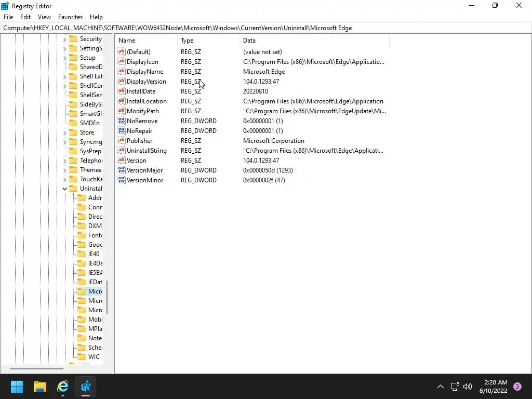
Task: Sort values by Data column header
Action: (x=314, y=41)
